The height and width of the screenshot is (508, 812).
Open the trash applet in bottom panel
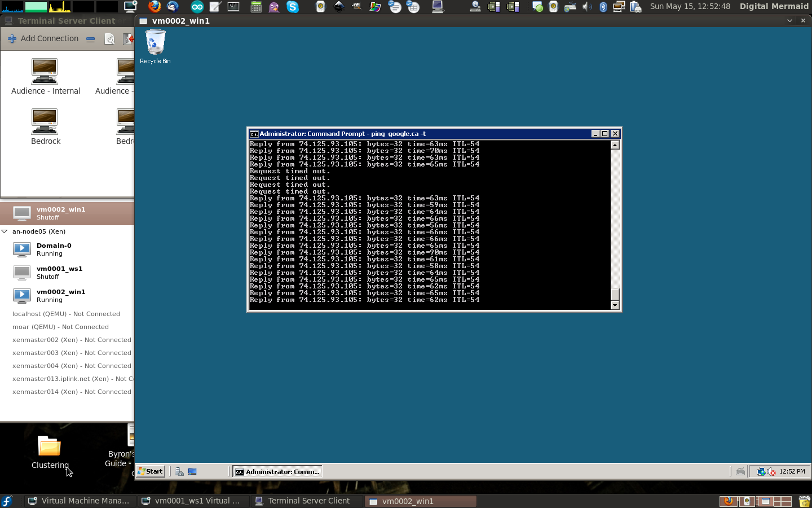[805, 501]
